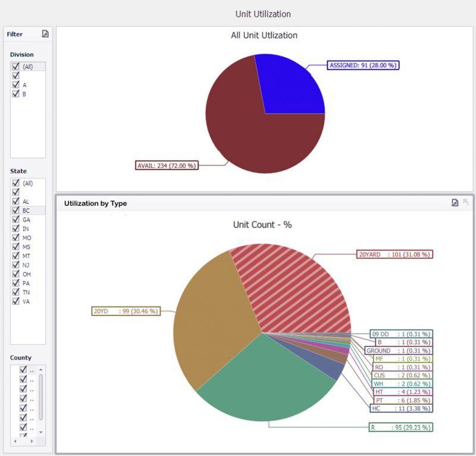Toggle the State (All) checkbox
The width and height of the screenshot is (476, 456).
click(16, 183)
